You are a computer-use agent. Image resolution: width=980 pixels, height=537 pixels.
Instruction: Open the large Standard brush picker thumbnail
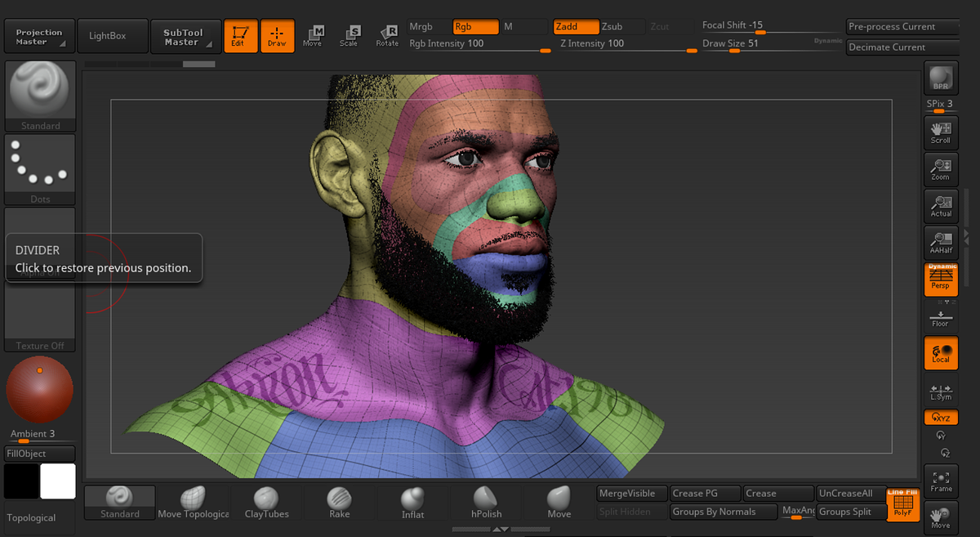click(x=40, y=96)
